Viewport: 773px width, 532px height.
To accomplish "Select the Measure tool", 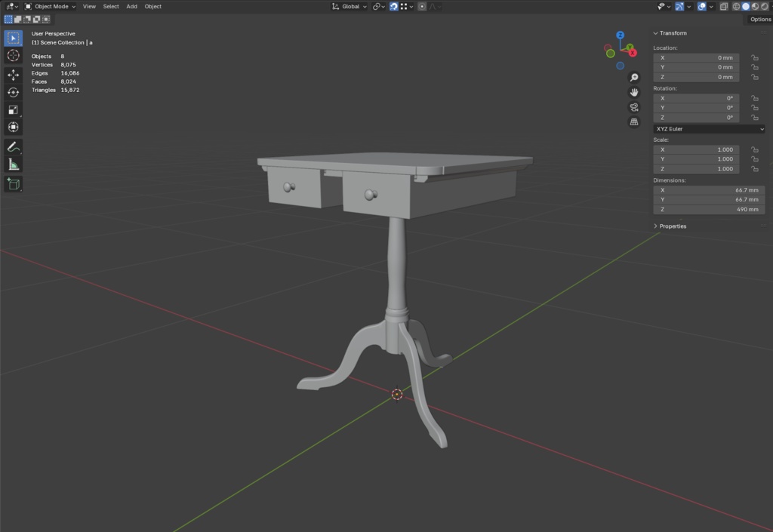I will point(14,165).
